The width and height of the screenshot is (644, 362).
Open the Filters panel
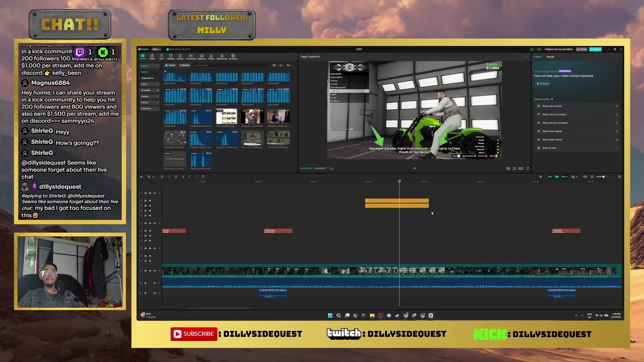(211, 57)
